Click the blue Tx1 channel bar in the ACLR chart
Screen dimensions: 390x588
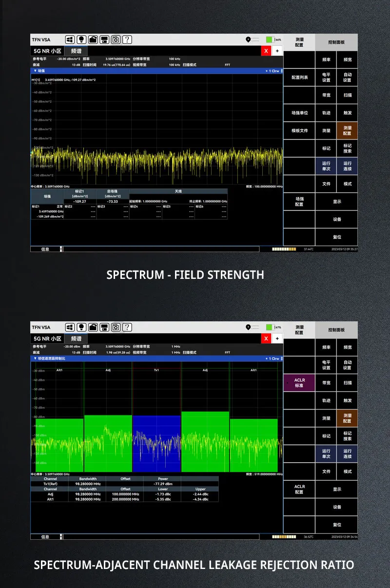pos(156,443)
